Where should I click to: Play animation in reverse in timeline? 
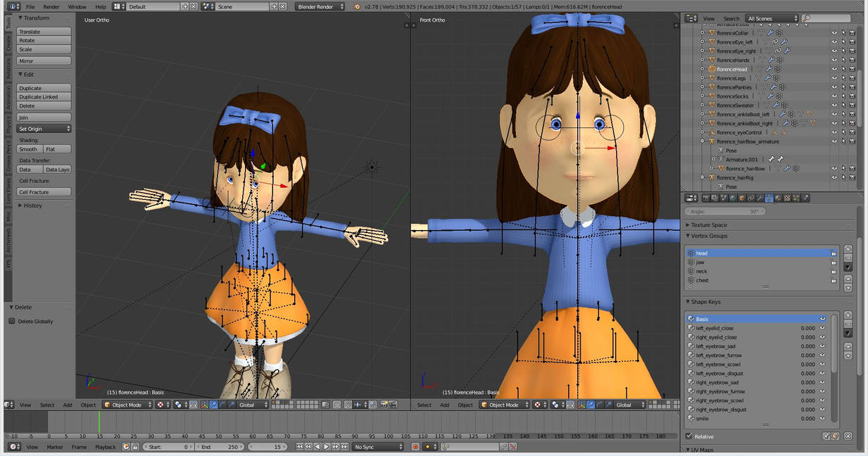point(317,447)
